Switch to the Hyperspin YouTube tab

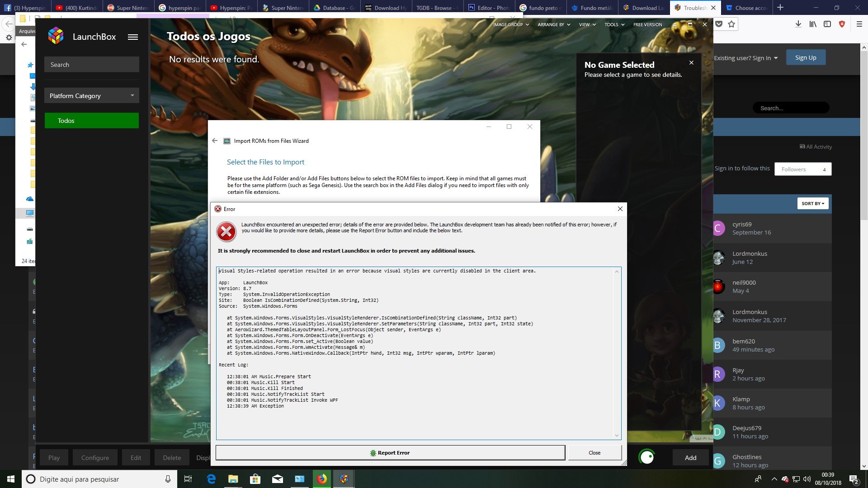click(x=231, y=8)
